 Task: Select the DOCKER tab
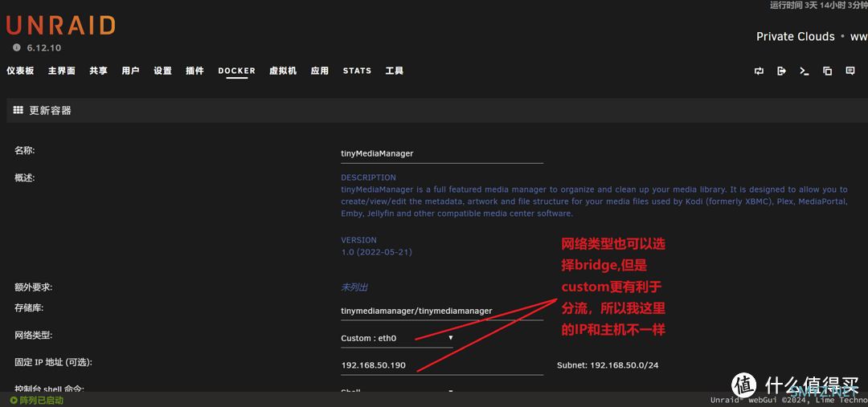(237, 71)
